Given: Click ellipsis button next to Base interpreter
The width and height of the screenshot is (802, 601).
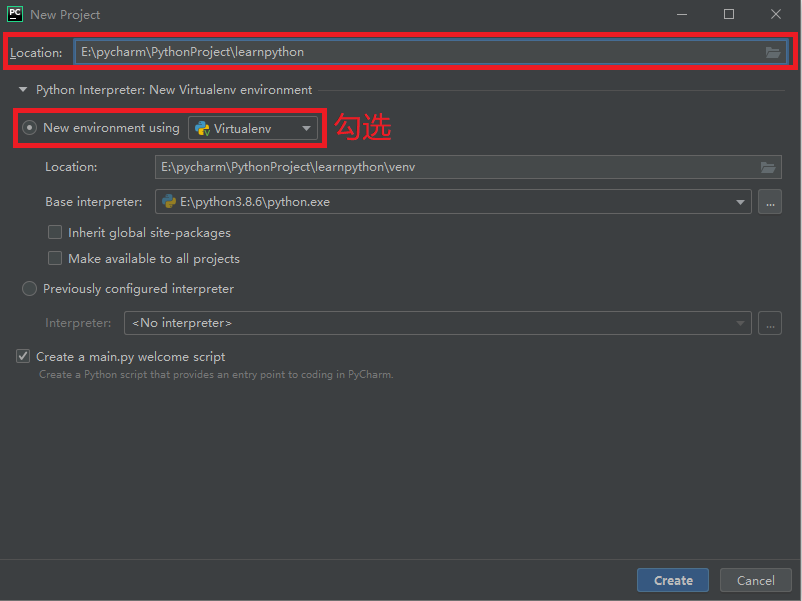Looking at the screenshot, I should pyautogui.click(x=770, y=202).
